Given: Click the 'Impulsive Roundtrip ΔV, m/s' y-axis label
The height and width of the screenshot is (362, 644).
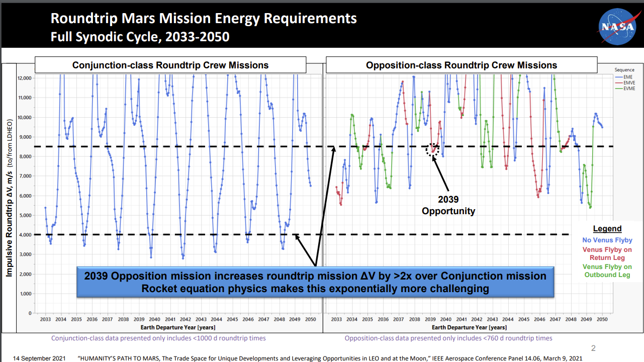Looking at the screenshot, I should [10, 199].
